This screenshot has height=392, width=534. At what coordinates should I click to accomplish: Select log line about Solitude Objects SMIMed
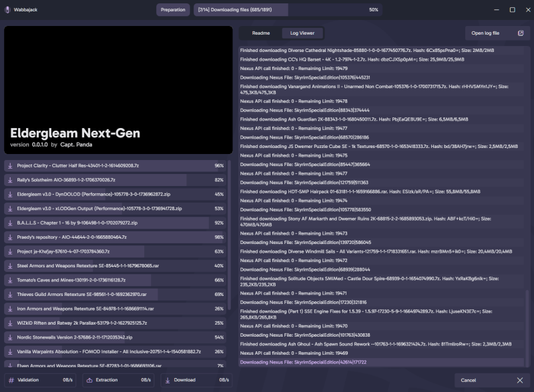[x=381, y=281]
